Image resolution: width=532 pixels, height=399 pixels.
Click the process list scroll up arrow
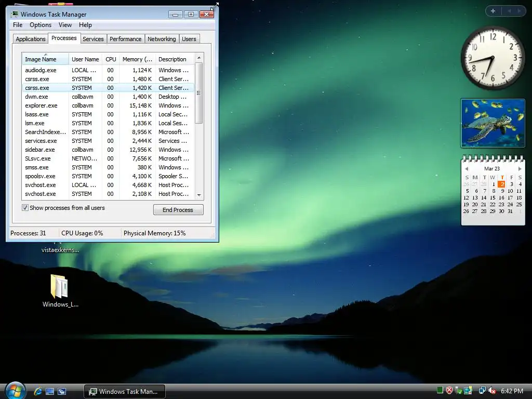pos(199,58)
